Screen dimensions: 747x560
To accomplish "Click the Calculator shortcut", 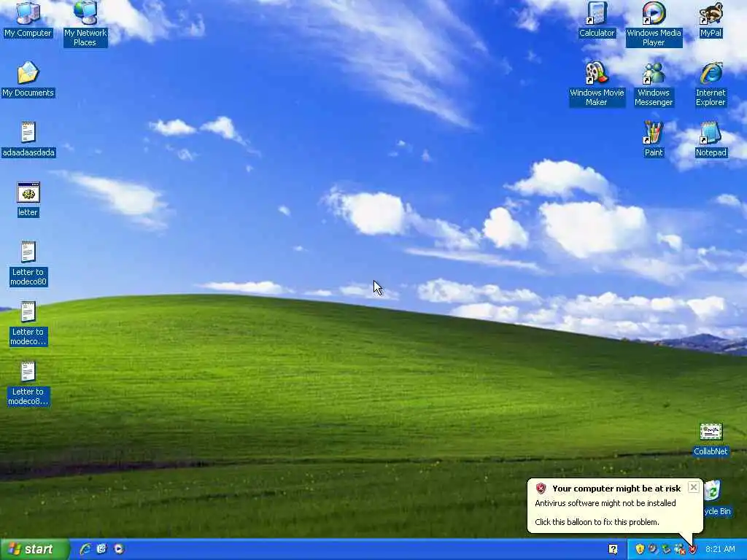I will click(597, 19).
